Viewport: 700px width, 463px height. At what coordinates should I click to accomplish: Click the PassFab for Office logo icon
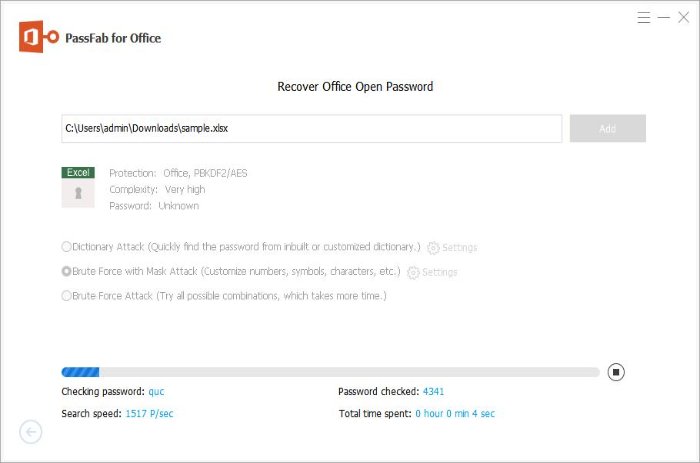[x=39, y=37]
